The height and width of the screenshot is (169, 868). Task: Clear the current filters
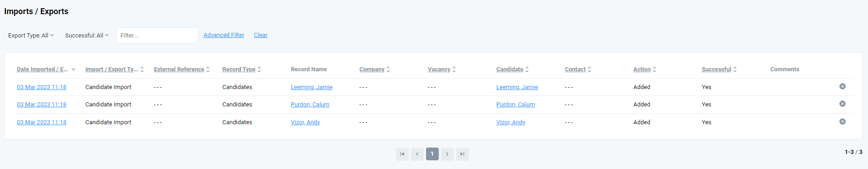click(261, 35)
